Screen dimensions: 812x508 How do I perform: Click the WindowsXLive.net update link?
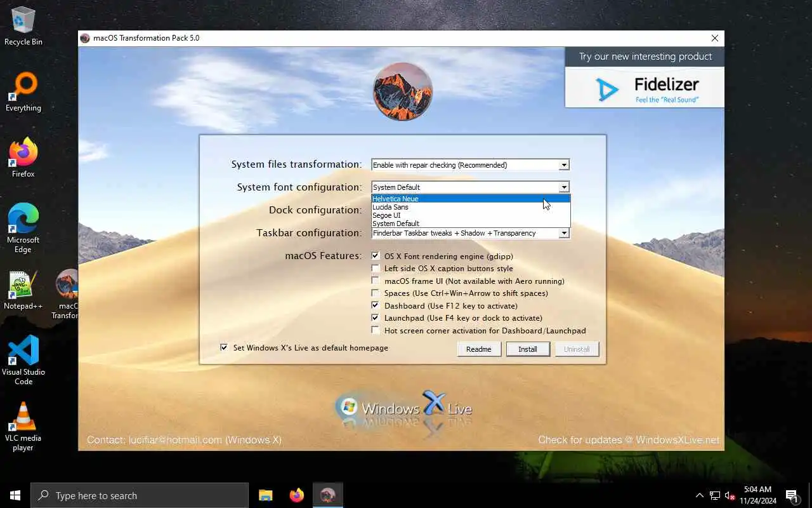point(678,439)
